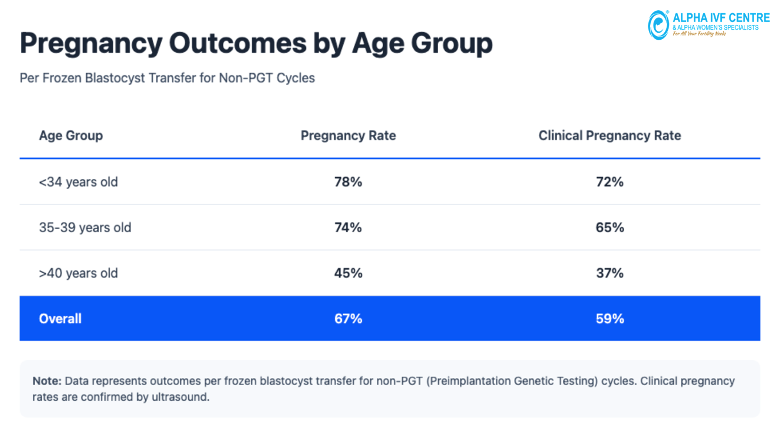
Task: Click the 74% pregnancy rate value
Action: tap(348, 228)
